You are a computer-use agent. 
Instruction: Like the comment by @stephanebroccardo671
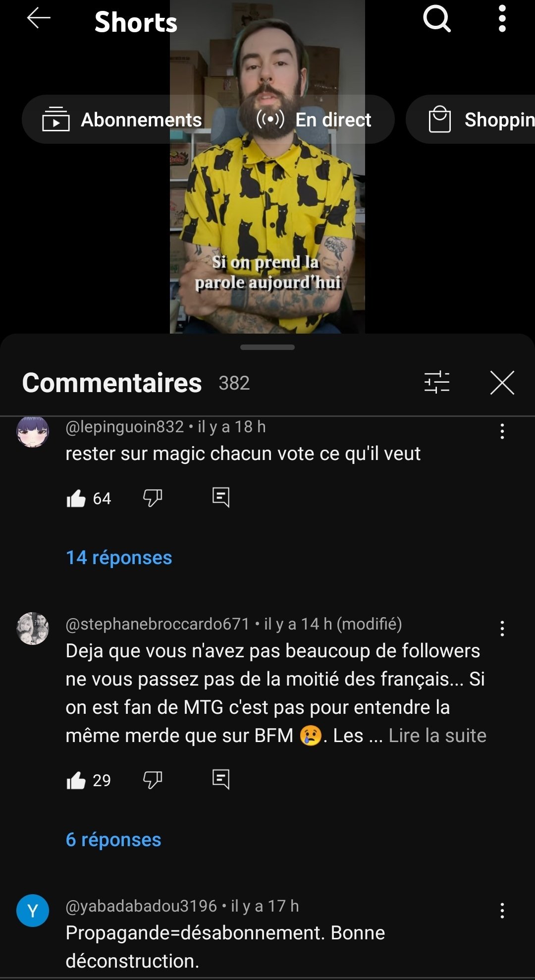point(76,780)
